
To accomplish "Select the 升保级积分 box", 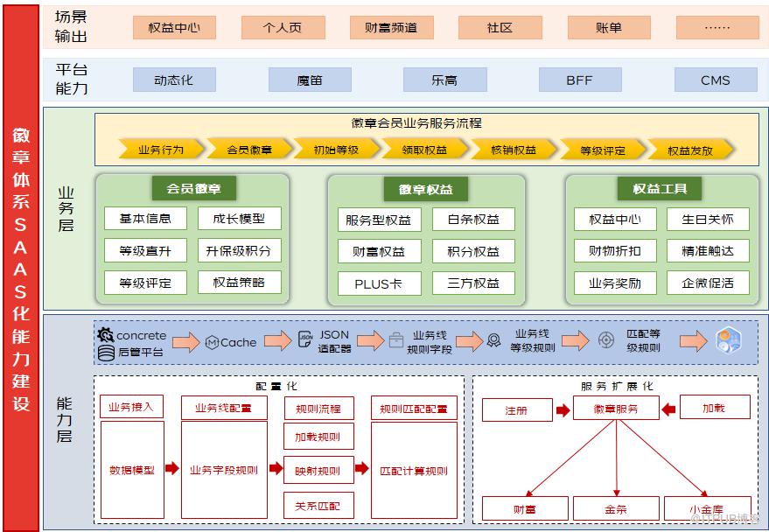I will pos(240,250).
